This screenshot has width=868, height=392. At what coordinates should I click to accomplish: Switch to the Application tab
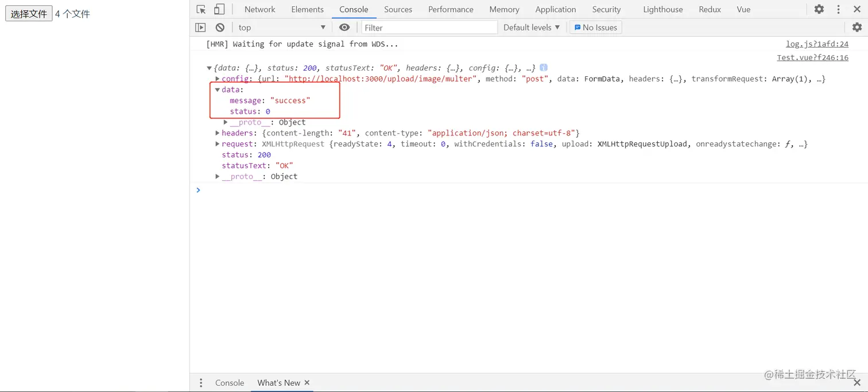555,9
